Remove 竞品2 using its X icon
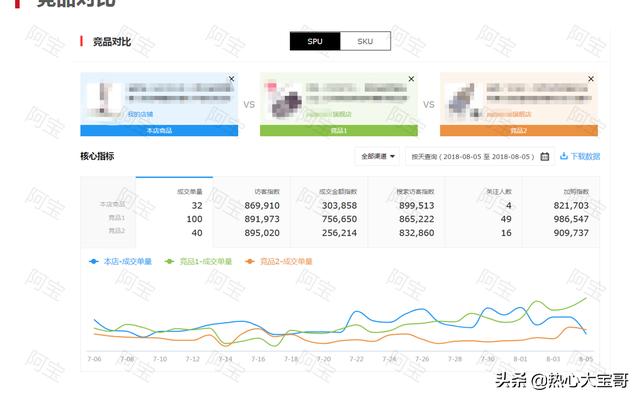 point(591,78)
